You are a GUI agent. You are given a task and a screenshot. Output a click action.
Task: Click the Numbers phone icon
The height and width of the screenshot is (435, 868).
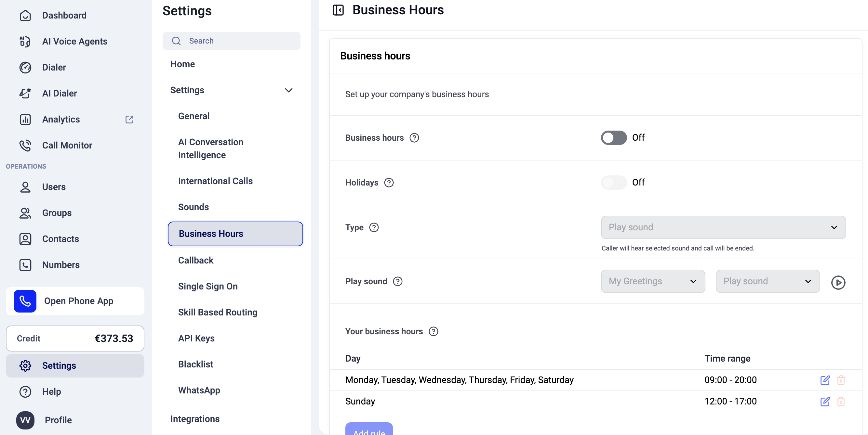point(25,265)
